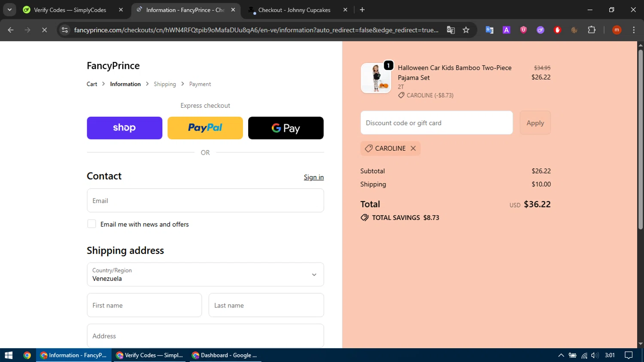Click the purple round extension icon

pos(541,30)
